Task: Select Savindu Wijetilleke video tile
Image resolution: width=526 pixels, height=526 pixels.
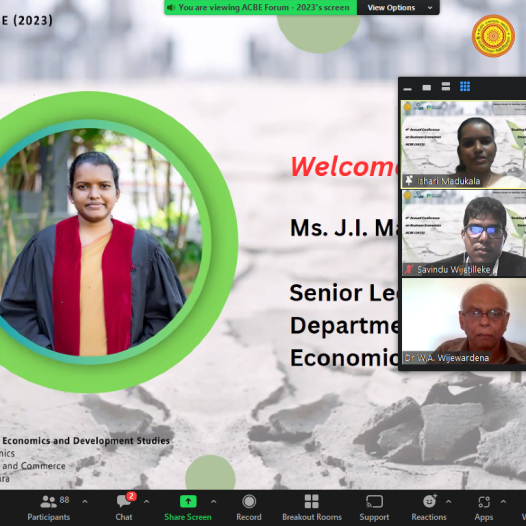Action: tap(464, 233)
